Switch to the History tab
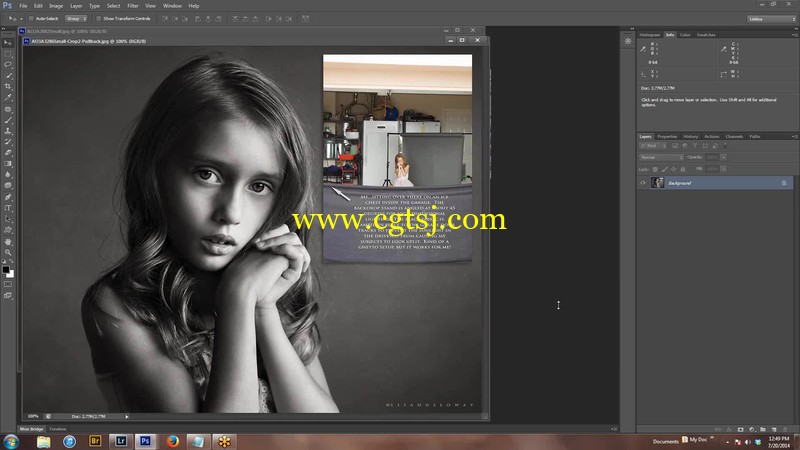This screenshot has width=800, height=450. click(x=691, y=137)
